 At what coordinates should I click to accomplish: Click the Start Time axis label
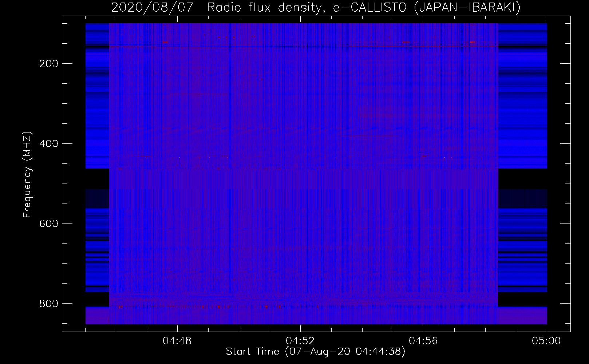[x=316, y=352]
